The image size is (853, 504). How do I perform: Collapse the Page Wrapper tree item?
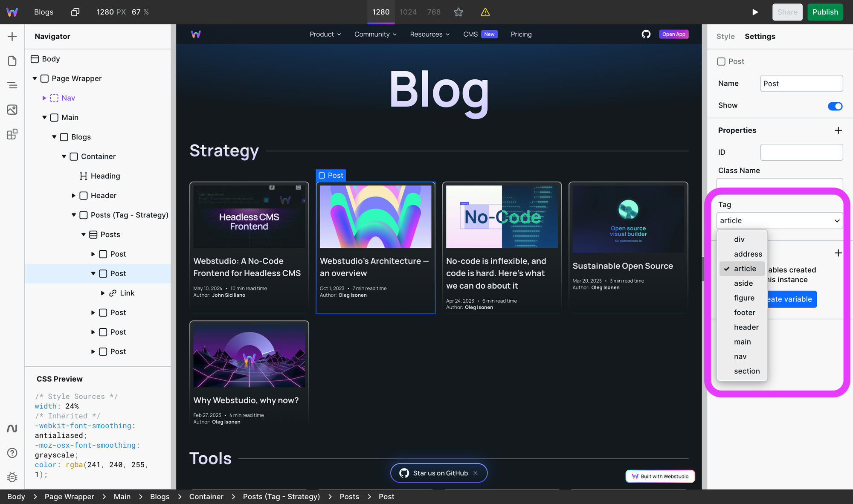35,78
